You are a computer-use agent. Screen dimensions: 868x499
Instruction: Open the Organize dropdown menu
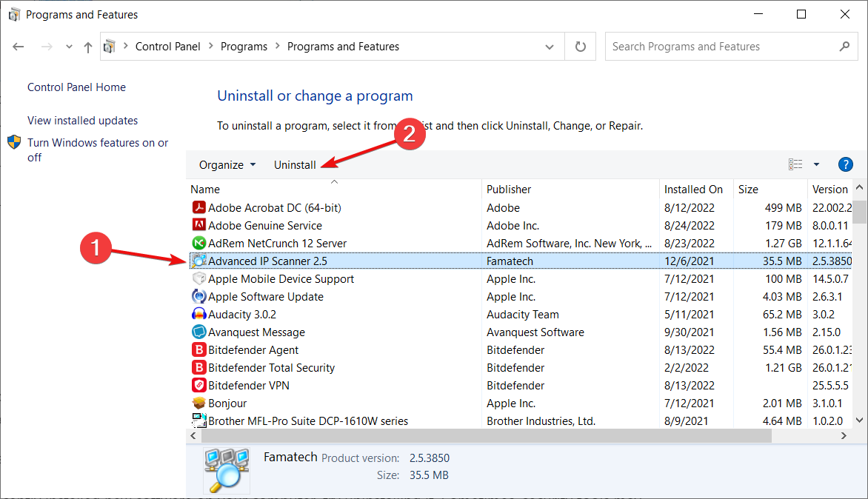coord(227,165)
